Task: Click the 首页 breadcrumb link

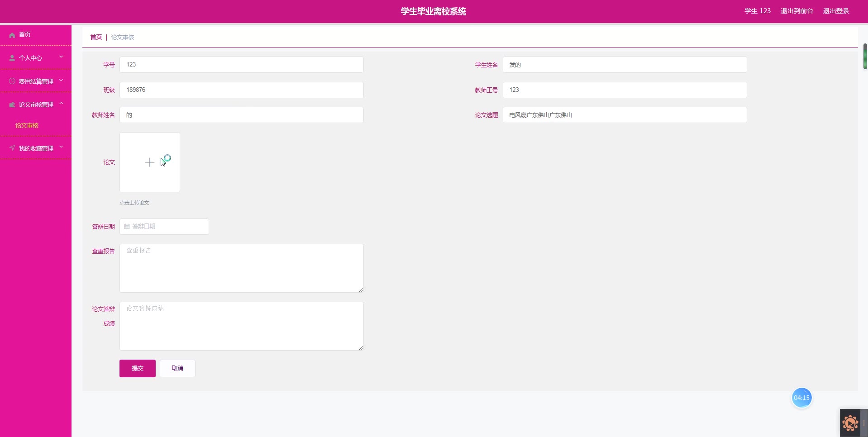Action: [96, 37]
